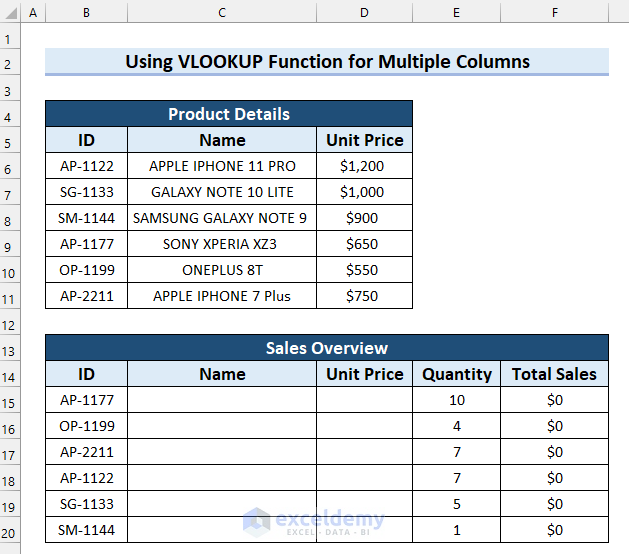The height and width of the screenshot is (554, 629).
Task: Select column C header
Action: 222,13
